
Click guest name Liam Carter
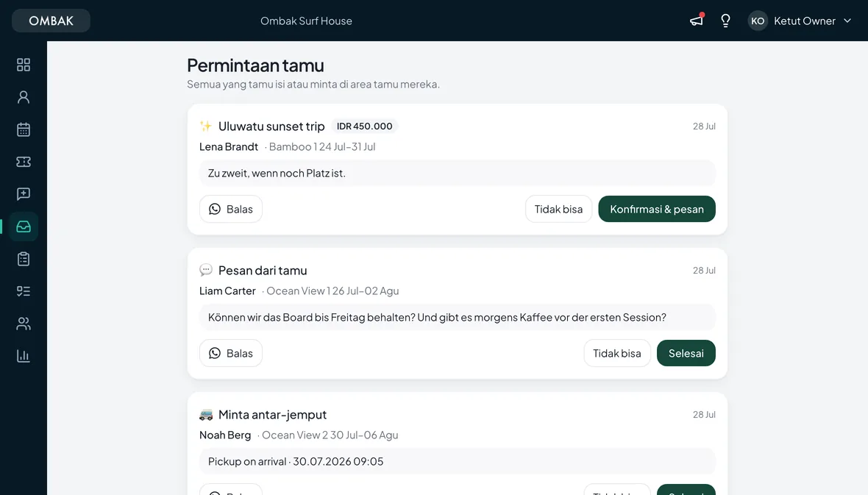point(227,291)
